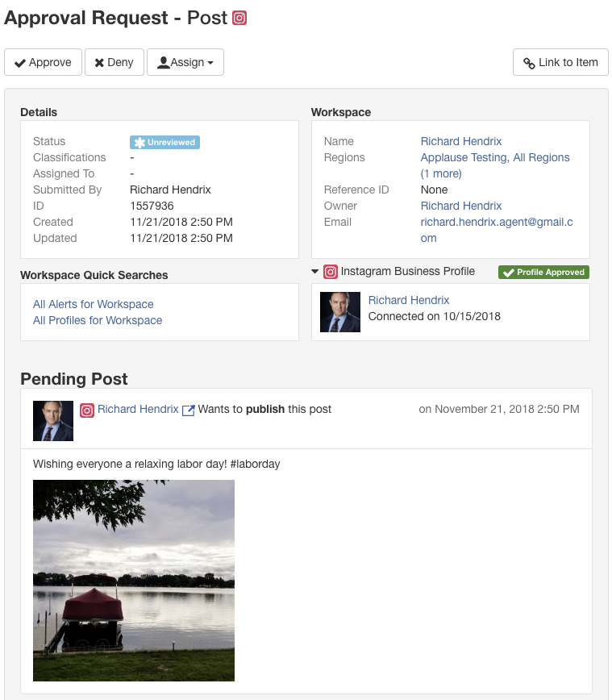Click the Richard Hendrix avatar in the Instagram profile card

pos(340,312)
